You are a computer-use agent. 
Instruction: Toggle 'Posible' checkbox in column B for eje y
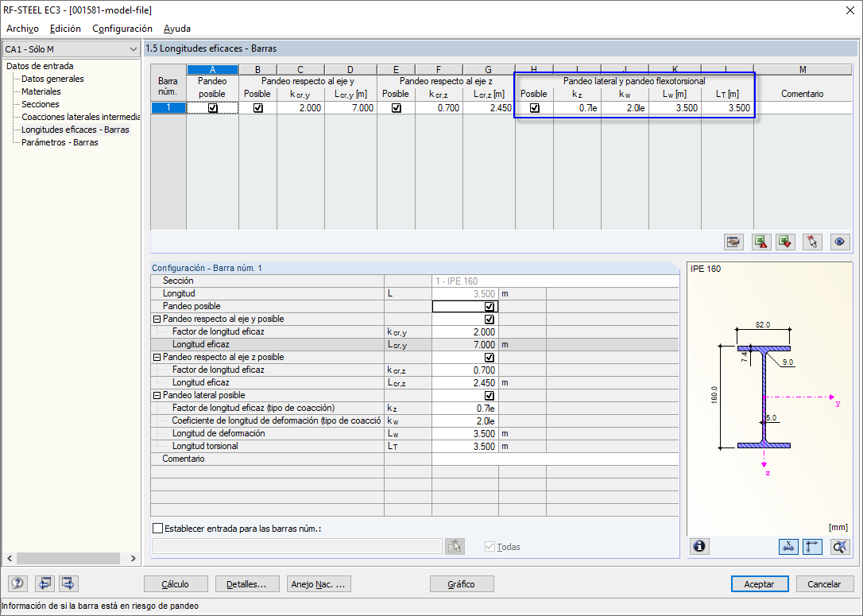click(x=257, y=108)
